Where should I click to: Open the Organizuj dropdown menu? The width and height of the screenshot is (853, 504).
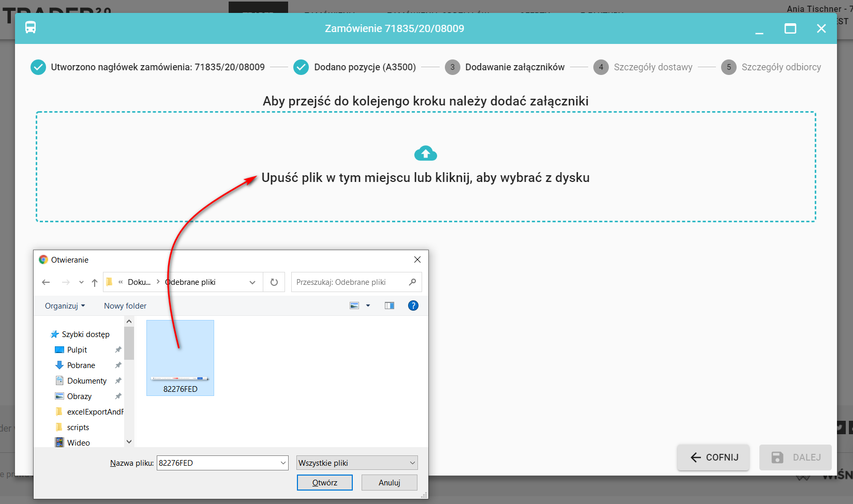coord(65,306)
